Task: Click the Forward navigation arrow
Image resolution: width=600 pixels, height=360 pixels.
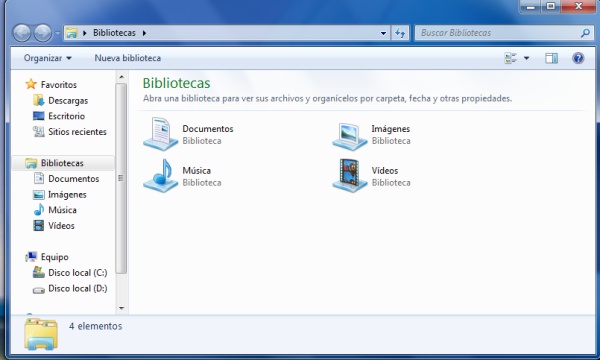Action: 43,33
